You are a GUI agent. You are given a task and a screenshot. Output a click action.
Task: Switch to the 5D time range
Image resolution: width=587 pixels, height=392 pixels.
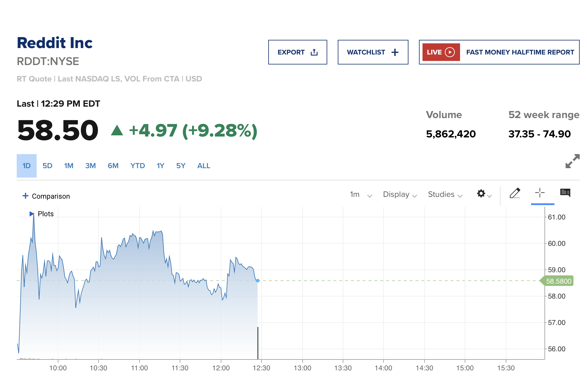pos(47,166)
